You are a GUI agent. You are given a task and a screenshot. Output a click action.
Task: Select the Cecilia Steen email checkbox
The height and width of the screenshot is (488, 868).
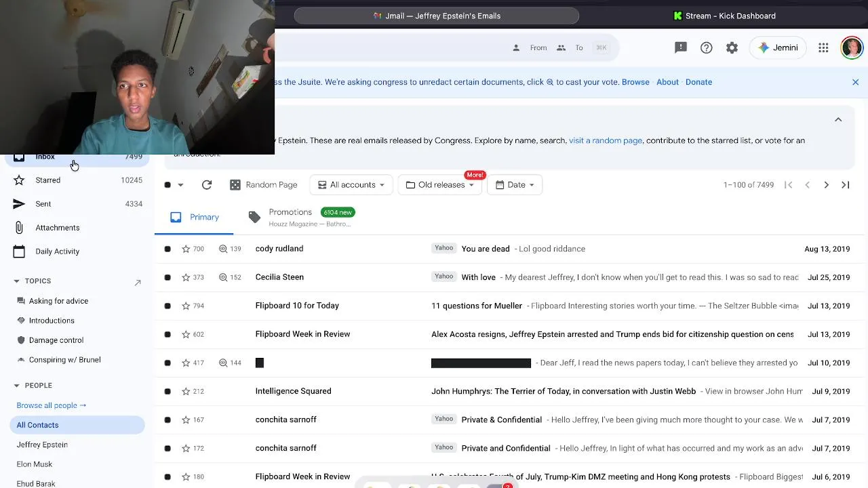(167, 277)
